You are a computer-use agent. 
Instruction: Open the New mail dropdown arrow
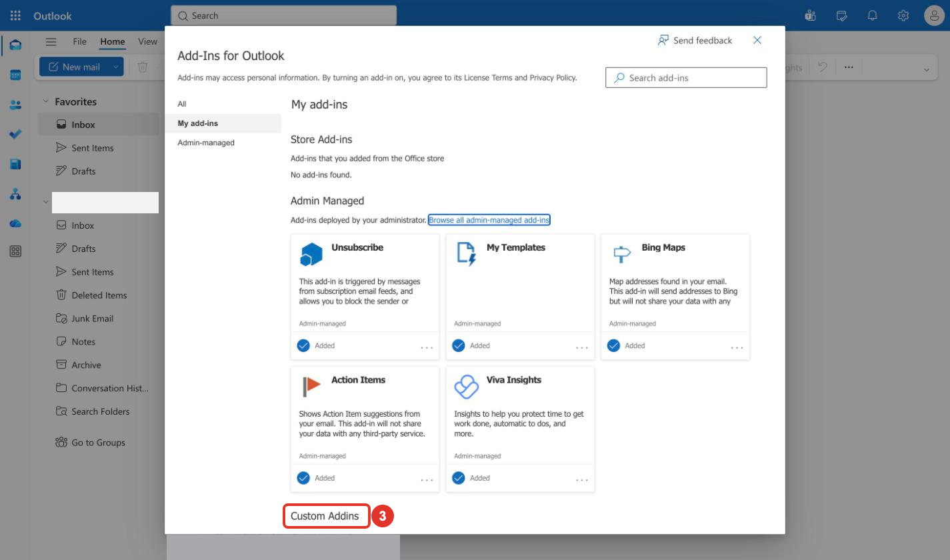115,67
